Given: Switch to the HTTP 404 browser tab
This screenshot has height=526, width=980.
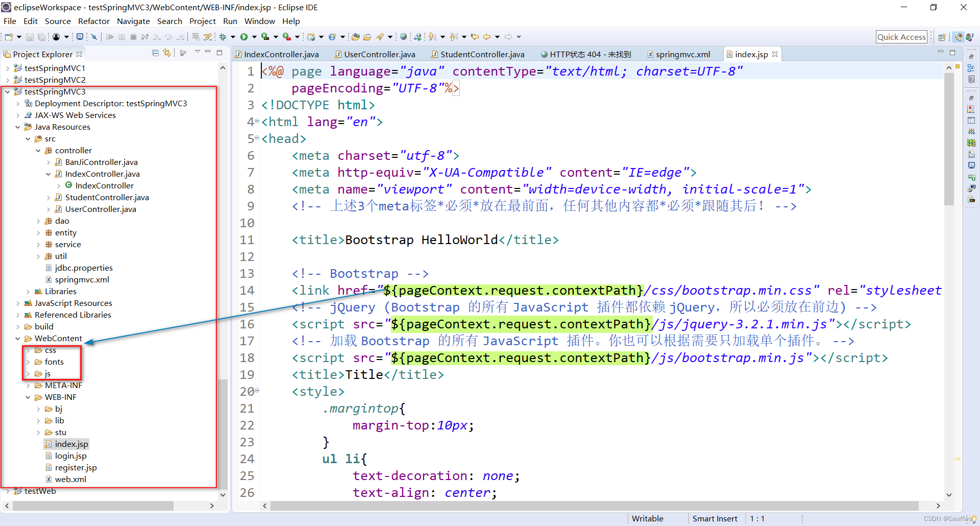Looking at the screenshot, I should click(586, 54).
